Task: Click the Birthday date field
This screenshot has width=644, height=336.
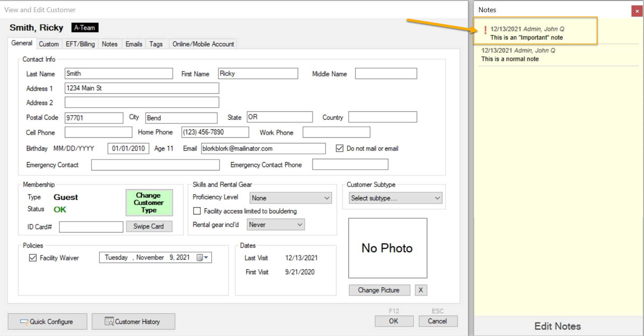Action: point(128,148)
